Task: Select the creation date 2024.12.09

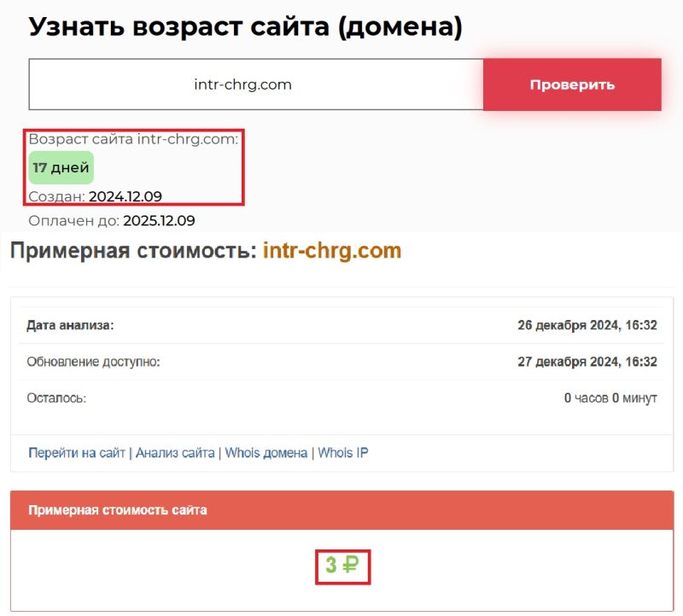Action: [x=126, y=197]
